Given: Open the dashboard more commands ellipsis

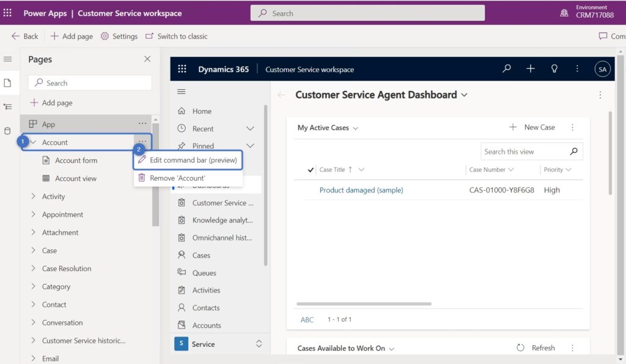Looking at the screenshot, I should pyautogui.click(x=600, y=95).
